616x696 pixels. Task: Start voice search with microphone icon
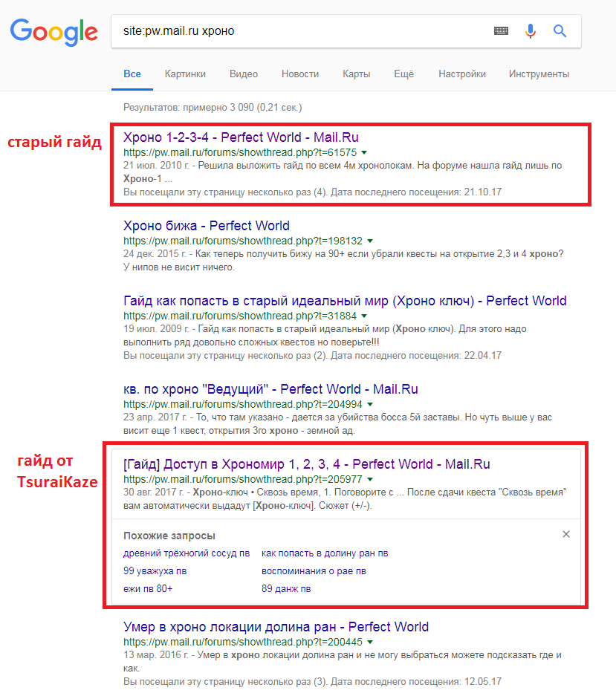click(531, 31)
